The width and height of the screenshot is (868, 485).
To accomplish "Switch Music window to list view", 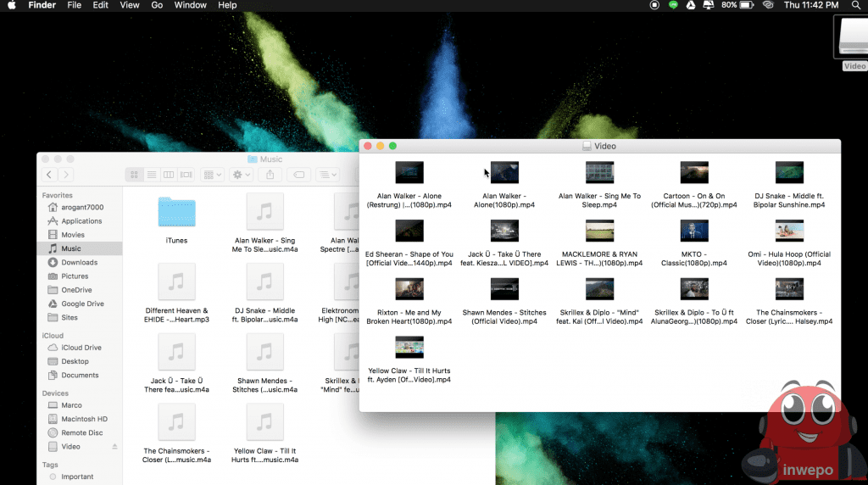I will coord(152,175).
